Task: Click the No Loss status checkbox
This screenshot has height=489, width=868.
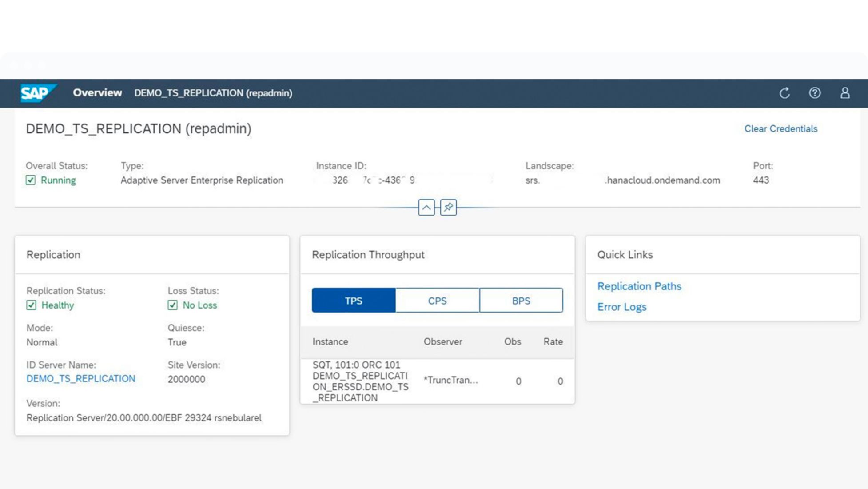Action: (x=173, y=305)
